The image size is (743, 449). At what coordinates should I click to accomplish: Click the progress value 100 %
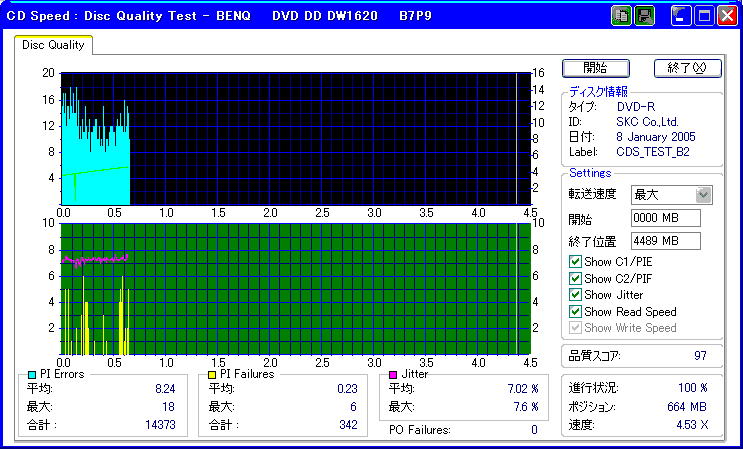pyautogui.click(x=693, y=388)
